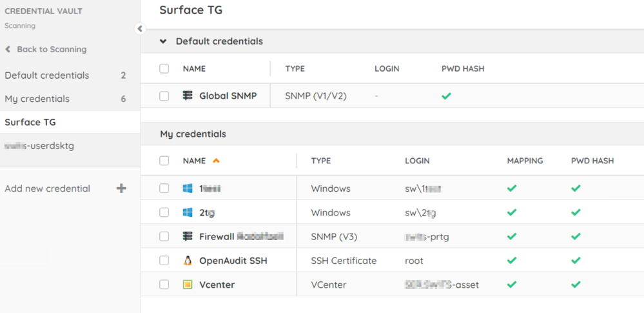Click Add new credential

47,188
